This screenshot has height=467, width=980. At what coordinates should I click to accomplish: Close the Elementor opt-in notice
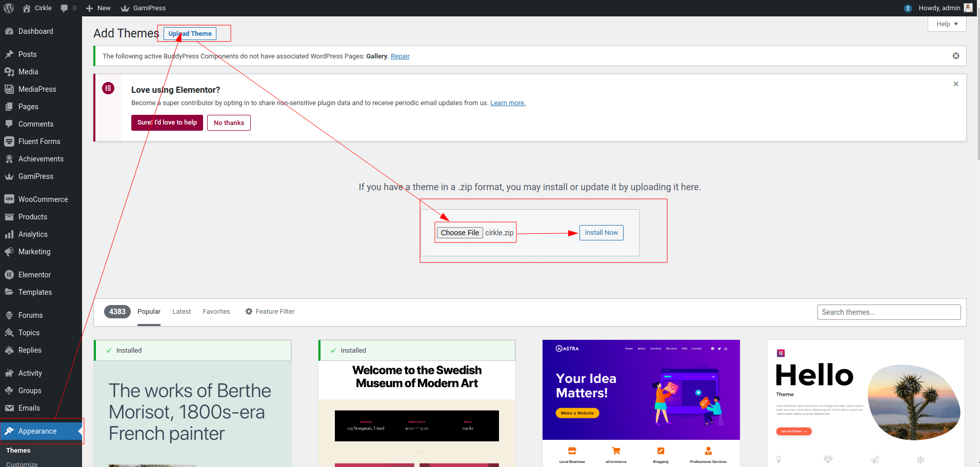(x=956, y=84)
